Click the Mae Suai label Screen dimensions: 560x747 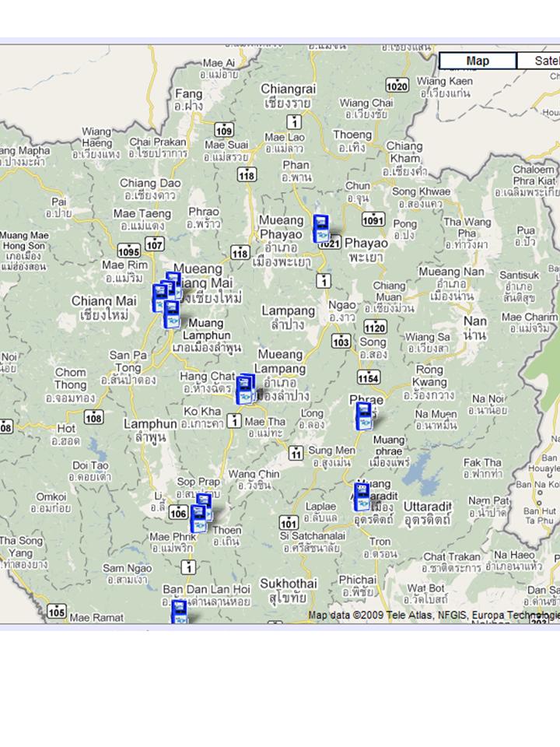pos(226,150)
